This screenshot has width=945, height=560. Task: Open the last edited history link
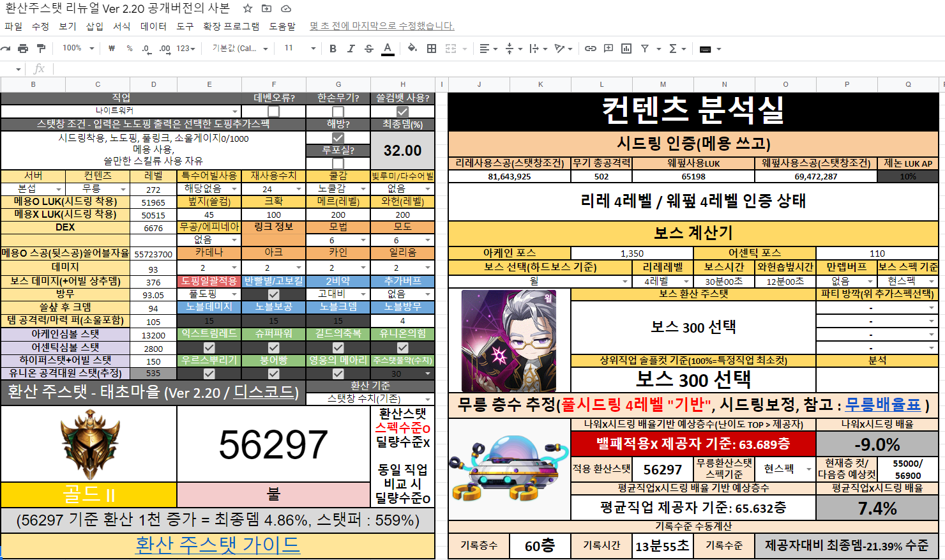tap(382, 26)
